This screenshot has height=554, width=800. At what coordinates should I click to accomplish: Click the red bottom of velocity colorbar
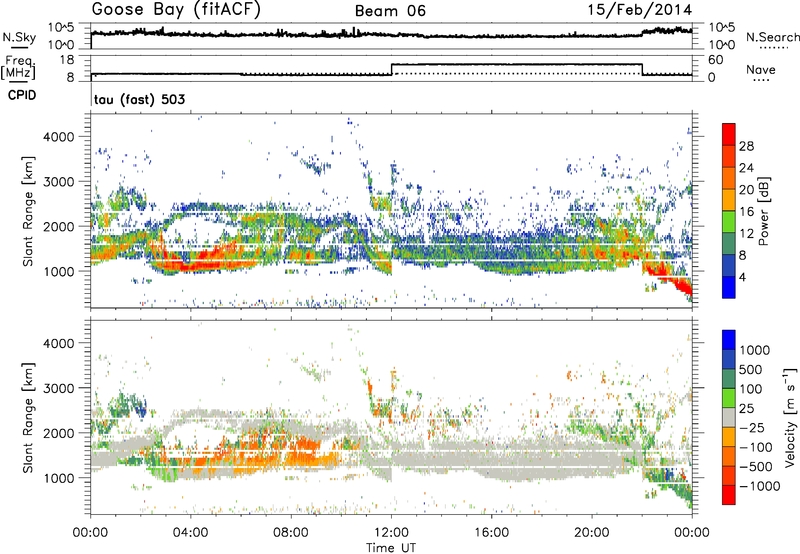729,495
